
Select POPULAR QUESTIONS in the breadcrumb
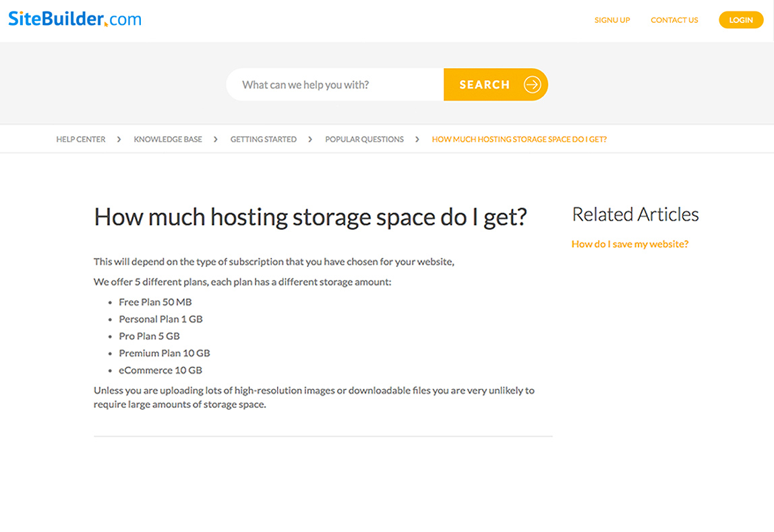pos(364,139)
